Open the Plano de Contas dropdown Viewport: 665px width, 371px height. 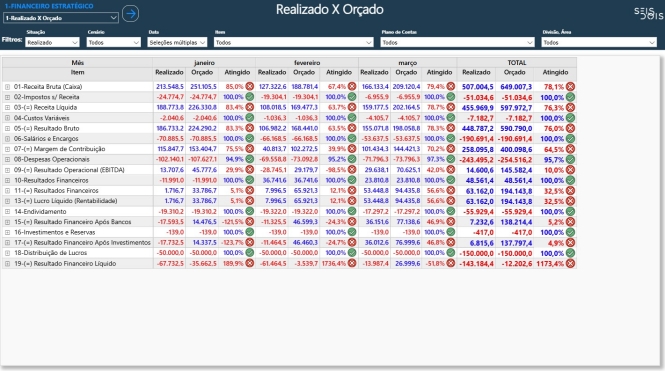(x=457, y=42)
